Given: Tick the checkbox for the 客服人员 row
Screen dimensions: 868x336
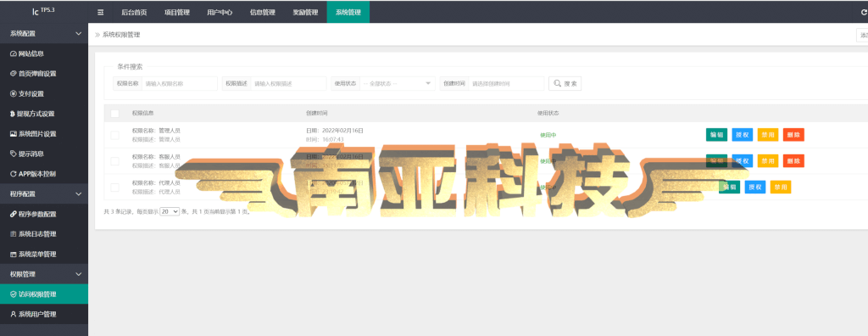Looking at the screenshot, I should click(x=115, y=161).
